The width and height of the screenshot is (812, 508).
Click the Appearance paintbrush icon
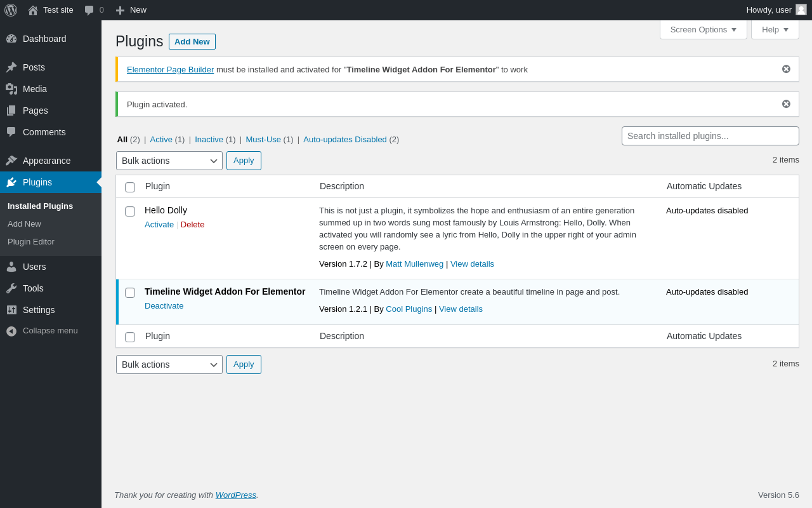coord(11,161)
